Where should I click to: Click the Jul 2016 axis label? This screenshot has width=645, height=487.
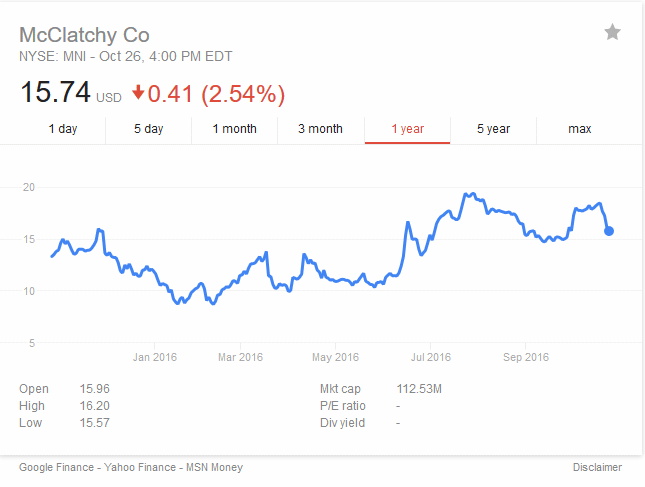pos(431,357)
